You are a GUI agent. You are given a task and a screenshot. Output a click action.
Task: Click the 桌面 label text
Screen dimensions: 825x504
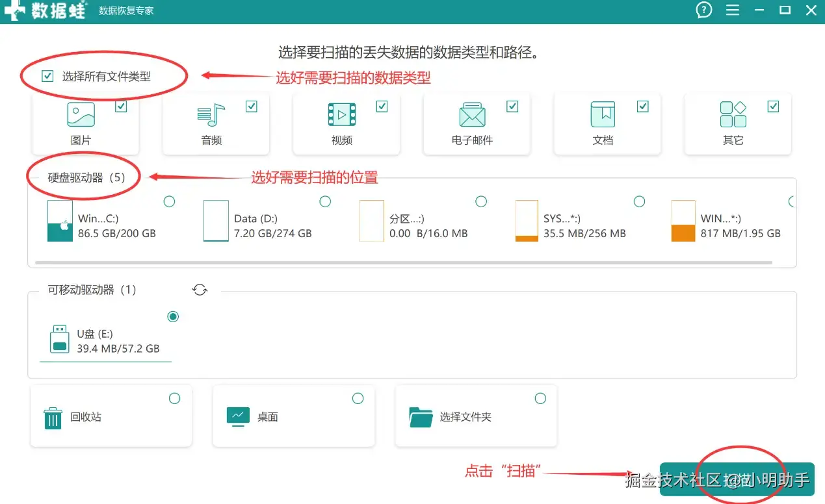click(x=268, y=417)
